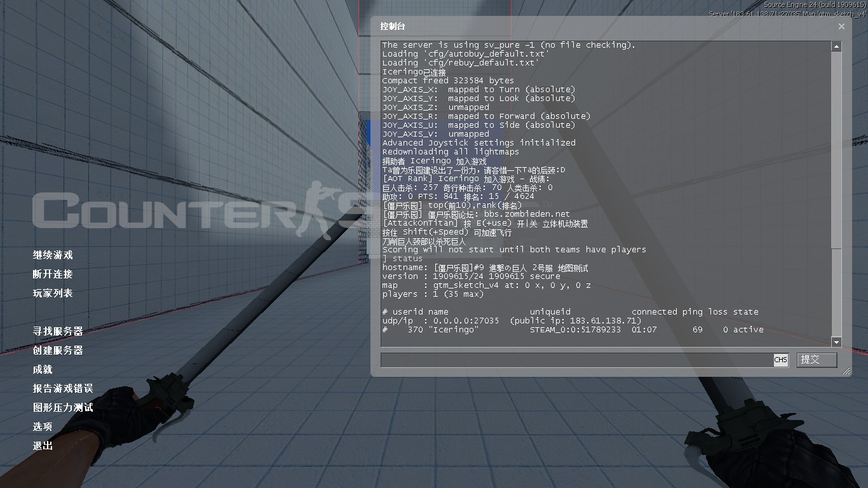The height and width of the screenshot is (488, 868).
Task: Click the line "players : 1 (35 max)"
Action: [x=433, y=294]
